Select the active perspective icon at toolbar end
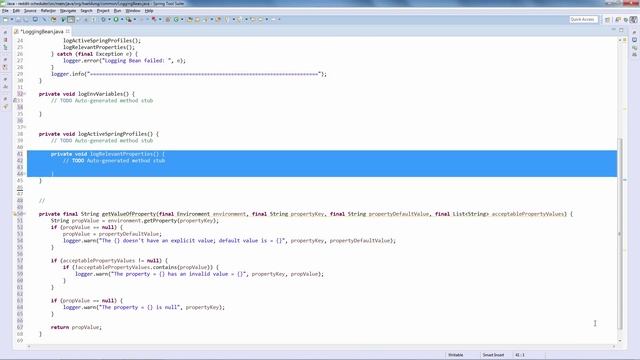The width and height of the screenshot is (640, 360). point(633,19)
